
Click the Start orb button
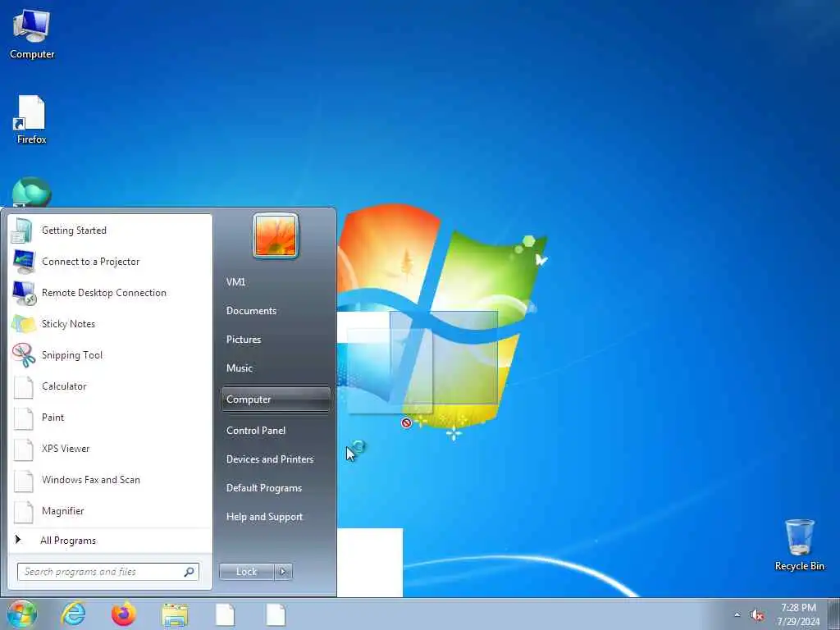coord(21,614)
